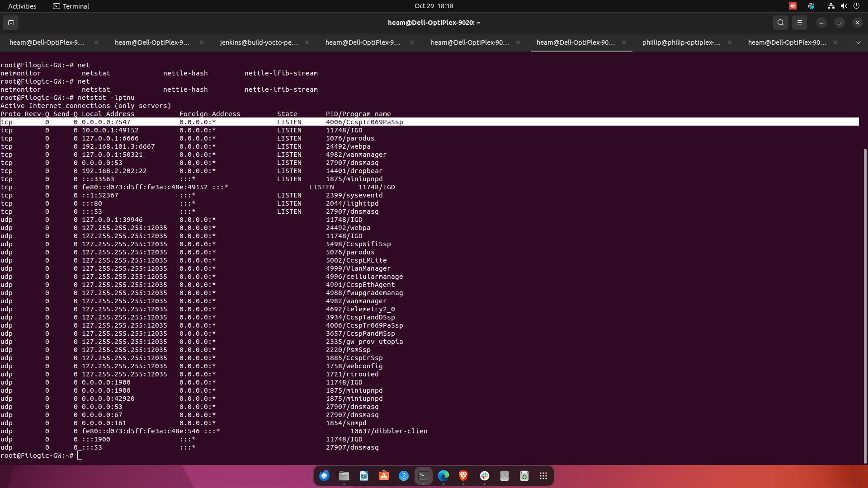Click the Activities button

(x=22, y=6)
